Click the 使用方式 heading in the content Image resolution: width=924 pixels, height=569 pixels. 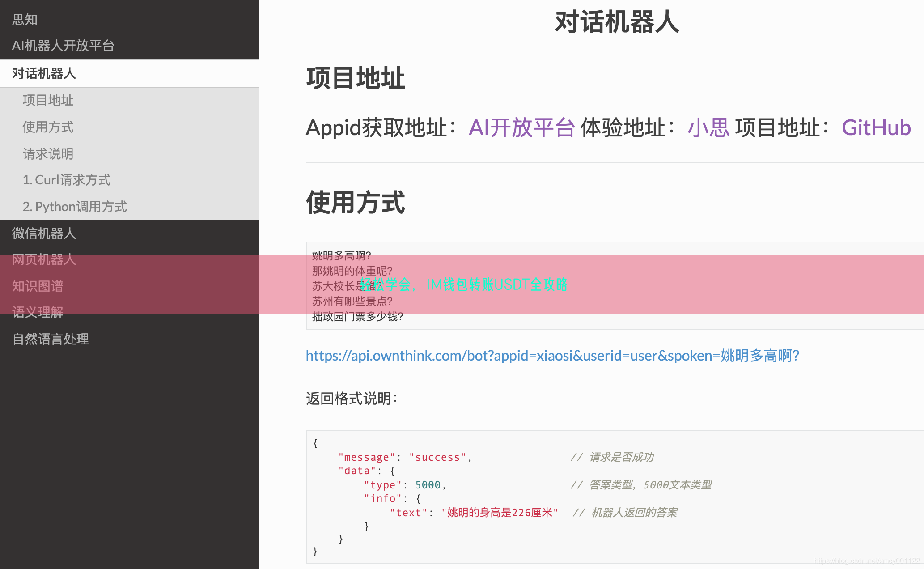point(356,203)
